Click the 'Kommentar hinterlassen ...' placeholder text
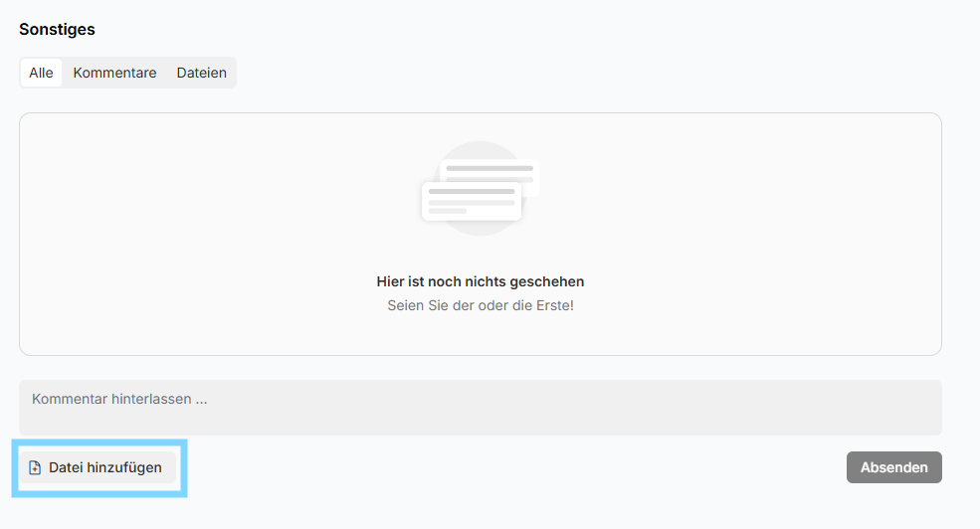 click(x=119, y=399)
